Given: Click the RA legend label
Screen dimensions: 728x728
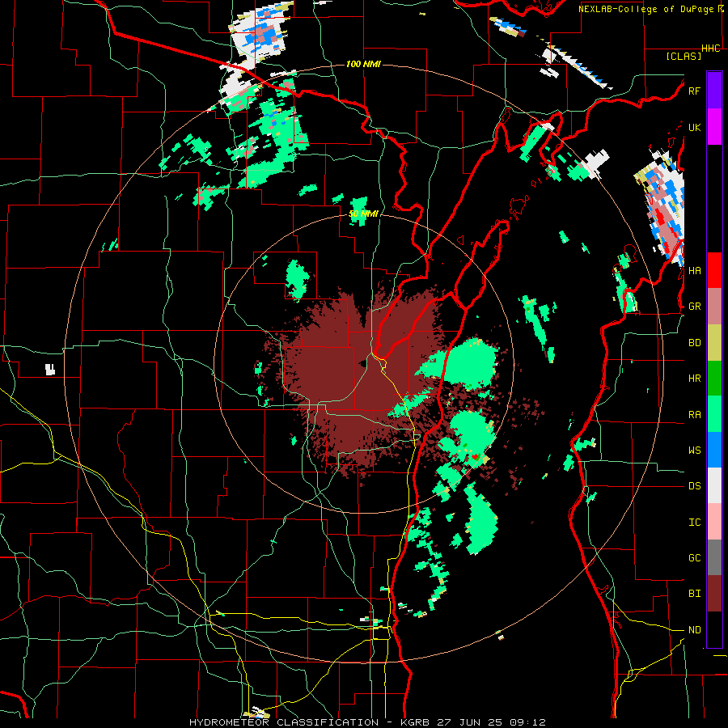Looking at the screenshot, I should point(694,415).
